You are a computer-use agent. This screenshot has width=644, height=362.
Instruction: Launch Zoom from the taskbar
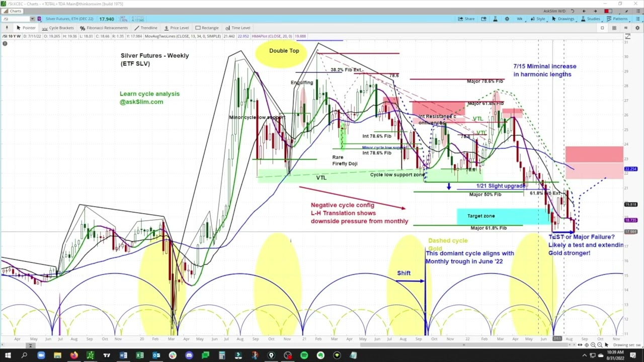(x=41, y=356)
